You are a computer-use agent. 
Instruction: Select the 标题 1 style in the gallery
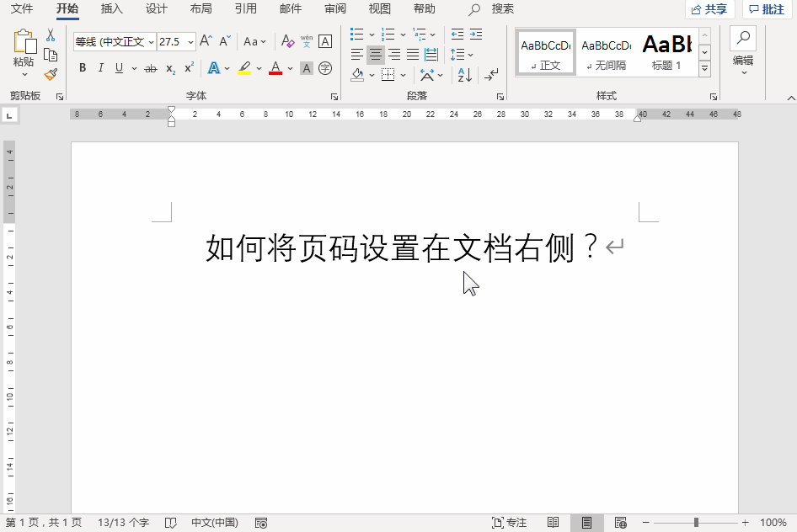pos(666,52)
